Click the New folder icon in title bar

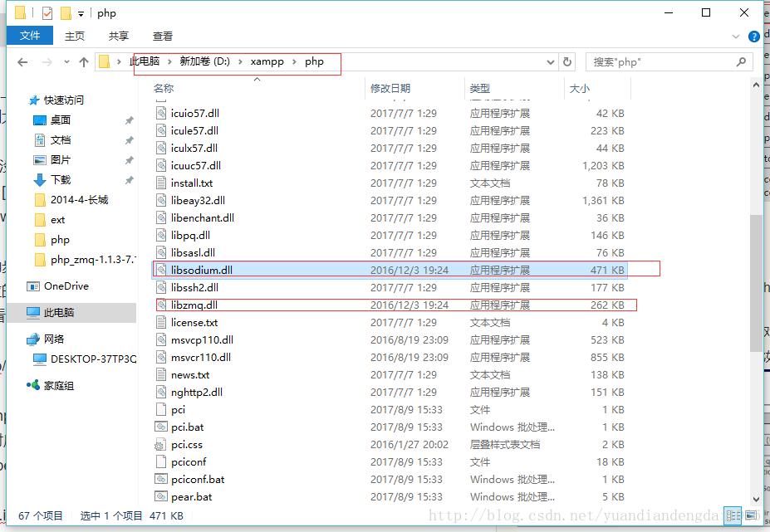click(65, 13)
